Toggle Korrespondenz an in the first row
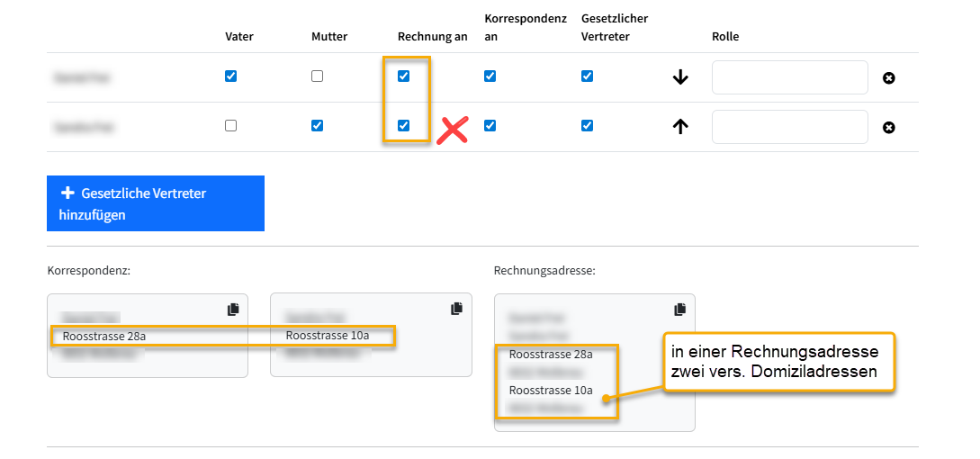Viewport: 980px width, 459px height. (x=490, y=76)
